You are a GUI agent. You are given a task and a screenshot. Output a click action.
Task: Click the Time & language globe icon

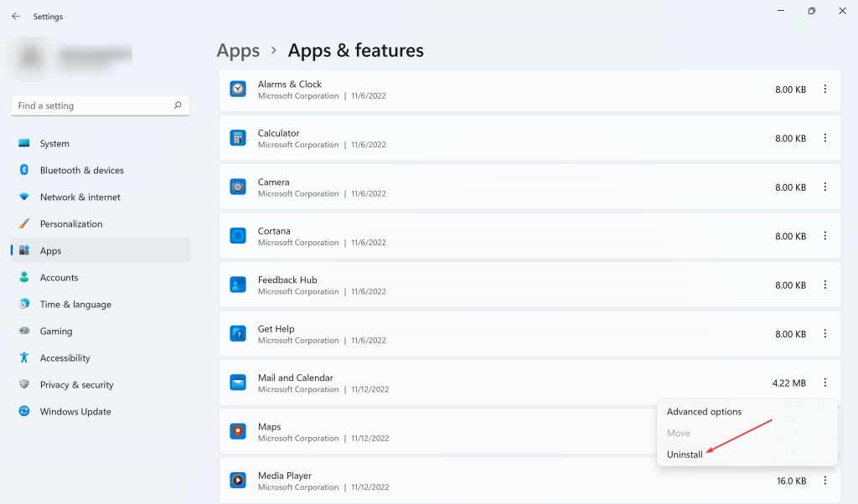pos(24,304)
